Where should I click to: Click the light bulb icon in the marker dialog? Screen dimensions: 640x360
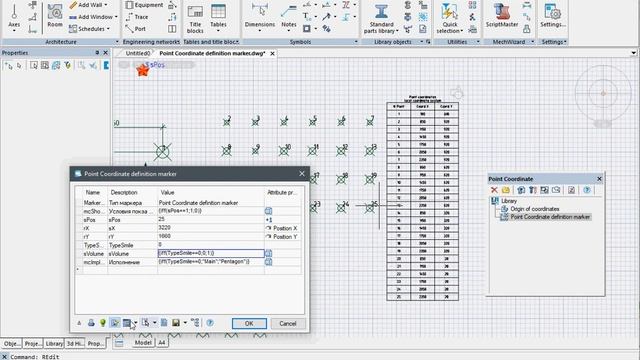pyautogui.click(x=103, y=323)
